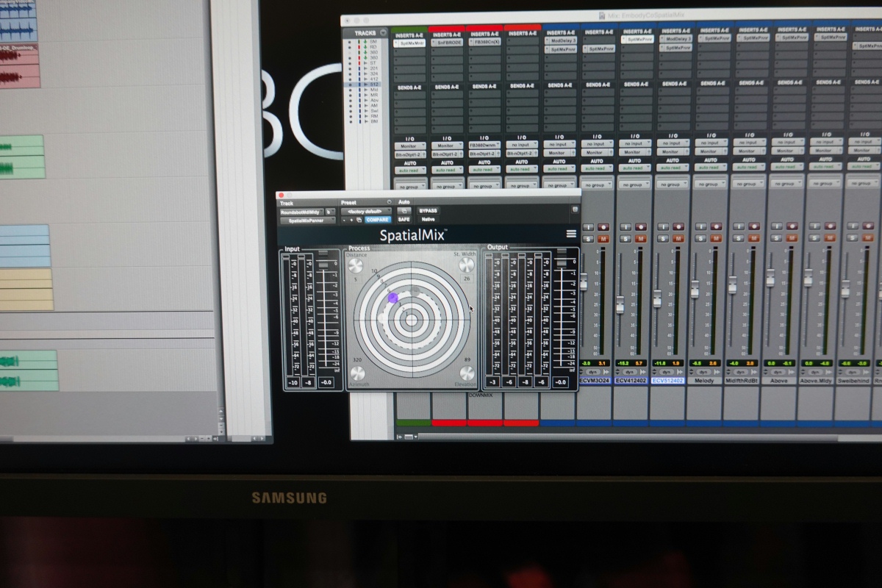Click the plugin automation enable icon under Auto
The width and height of the screenshot is (882, 588).
404,211
